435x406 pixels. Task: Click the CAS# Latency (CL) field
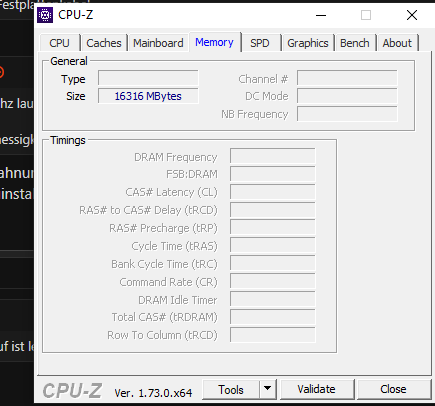point(272,192)
